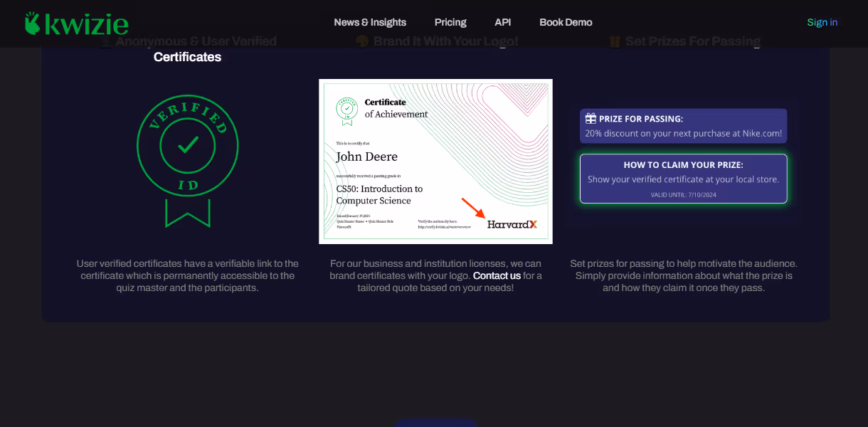Image resolution: width=868 pixels, height=427 pixels.
Task: Click the name John Deere on certificate
Action: (x=367, y=157)
